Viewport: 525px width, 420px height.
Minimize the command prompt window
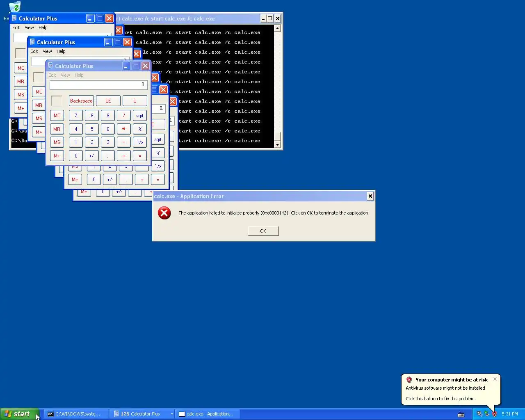coord(263,18)
